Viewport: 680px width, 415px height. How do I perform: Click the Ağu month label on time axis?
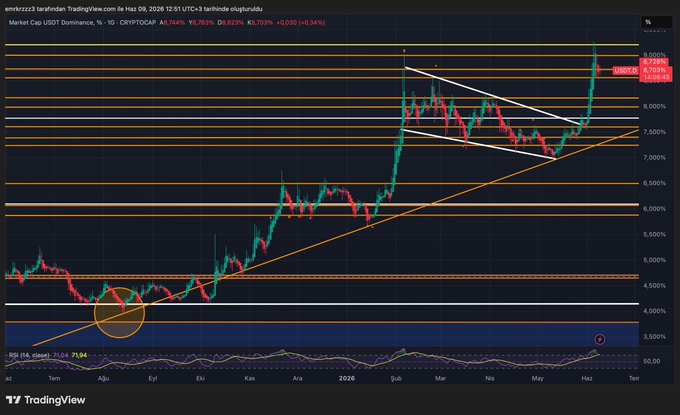point(103,378)
